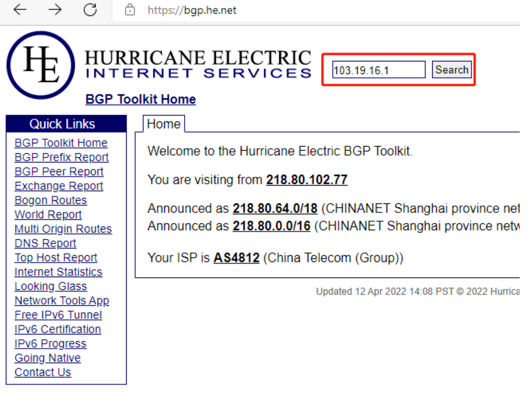Click the Hurricane Electric HE logo
This screenshot has height=394, width=532.
(x=41, y=65)
